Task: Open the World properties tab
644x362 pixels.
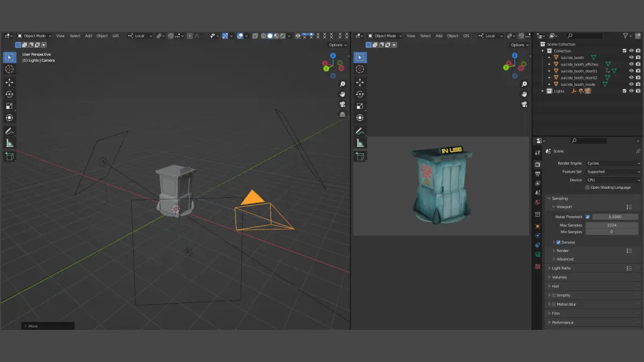Action: click(538, 202)
